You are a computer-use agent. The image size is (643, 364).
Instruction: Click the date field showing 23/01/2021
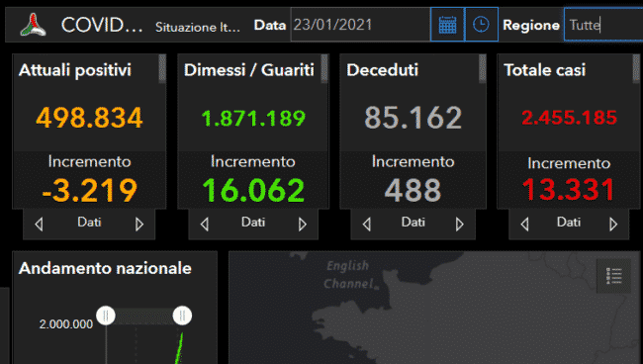(x=360, y=25)
